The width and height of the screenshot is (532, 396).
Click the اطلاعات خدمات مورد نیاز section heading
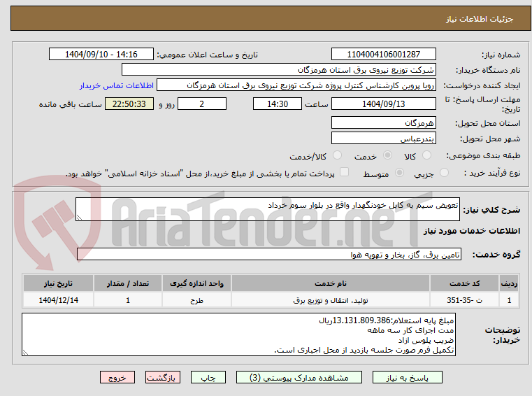[472, 232]
